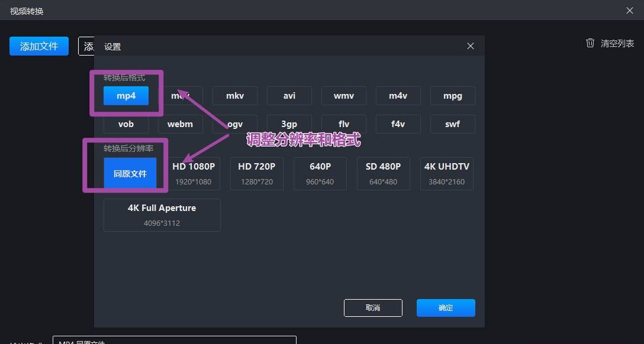This screenshot has width=644, height=344.
Task: Pick 3gp as output format
Action: pos(289,124)
